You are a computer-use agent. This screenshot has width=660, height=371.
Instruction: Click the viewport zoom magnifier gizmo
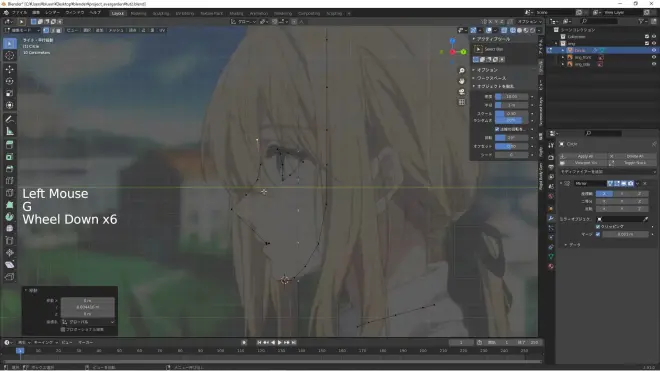coord(462,71)
